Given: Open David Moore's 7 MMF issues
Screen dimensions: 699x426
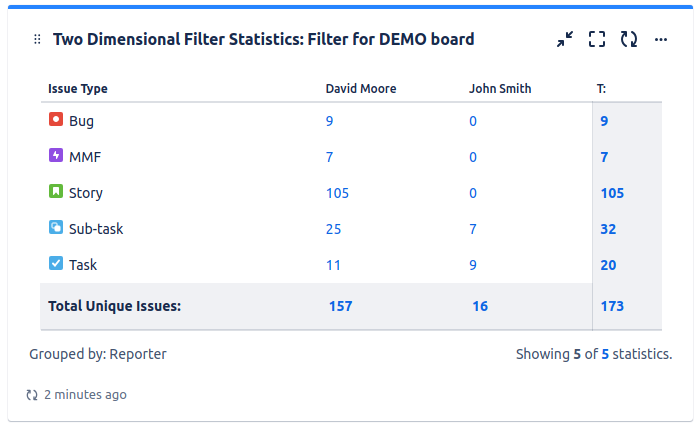Looking at the screenshot, I should pyautogui.click(x=329, y=157).
